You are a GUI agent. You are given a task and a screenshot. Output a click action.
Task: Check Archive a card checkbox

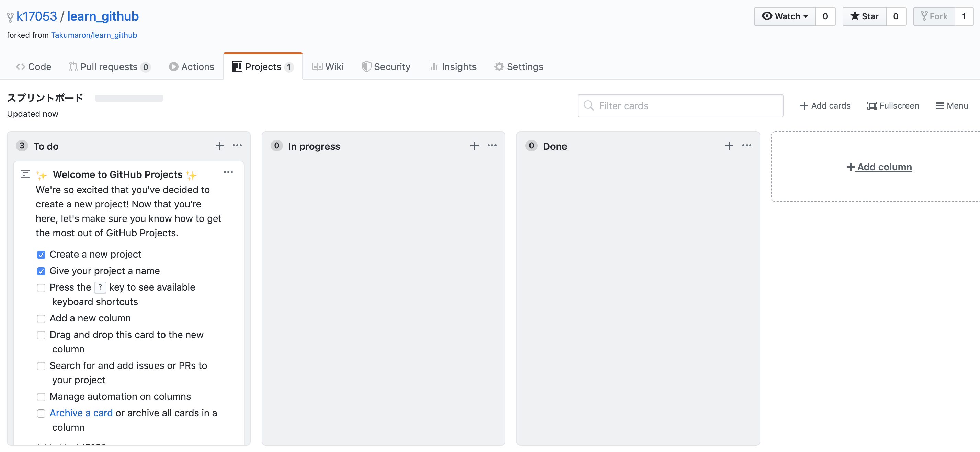point(41,413)
